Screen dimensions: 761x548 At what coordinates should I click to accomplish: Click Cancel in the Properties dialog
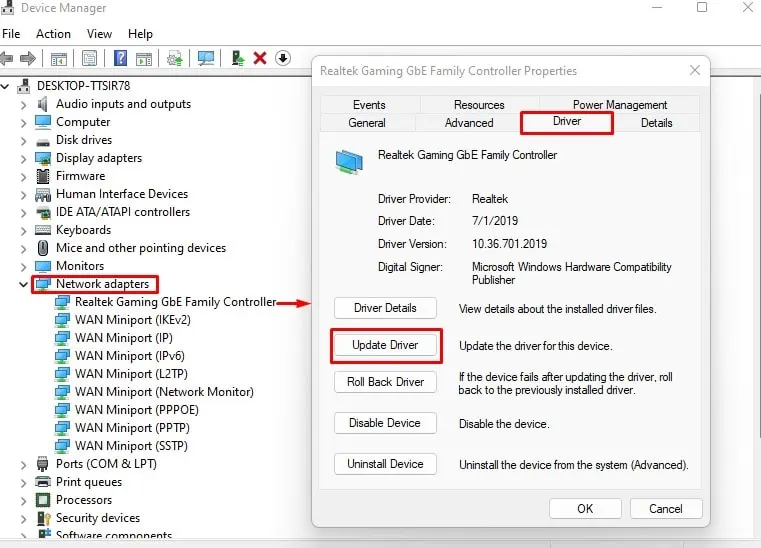[x=666, y=509]
